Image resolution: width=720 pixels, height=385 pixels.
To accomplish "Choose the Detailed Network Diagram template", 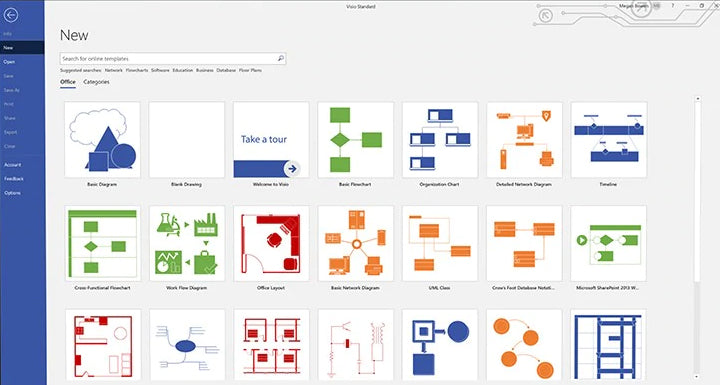I will point(524,140).
